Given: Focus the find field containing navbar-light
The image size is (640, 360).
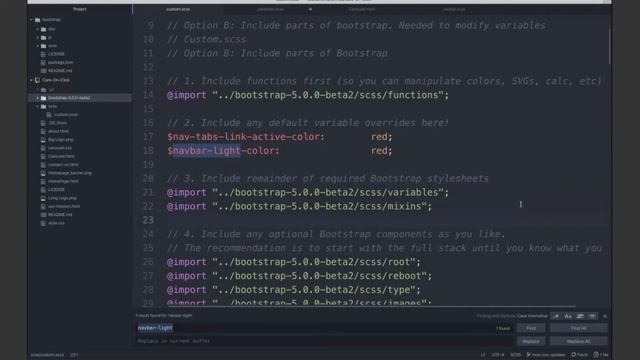Looking at the screenshot, I should pos(324,328).
